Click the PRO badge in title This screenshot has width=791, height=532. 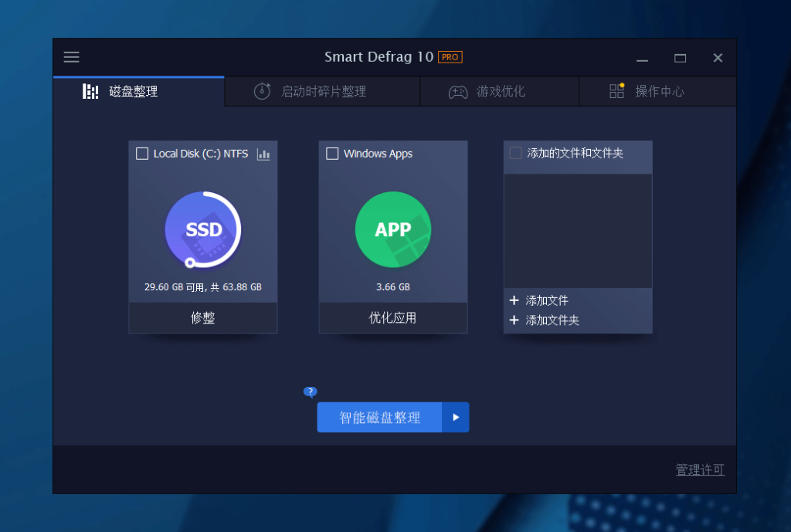tap(450, 57)
